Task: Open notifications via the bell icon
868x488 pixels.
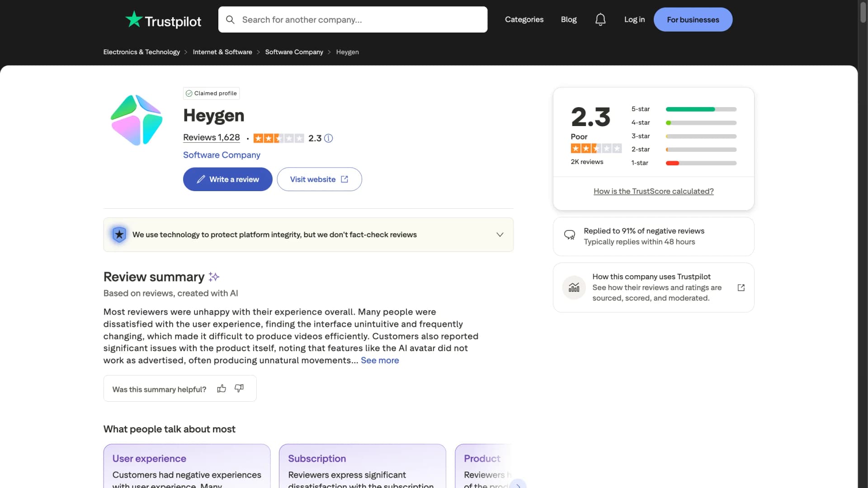Action: click(x=600, y=19)
